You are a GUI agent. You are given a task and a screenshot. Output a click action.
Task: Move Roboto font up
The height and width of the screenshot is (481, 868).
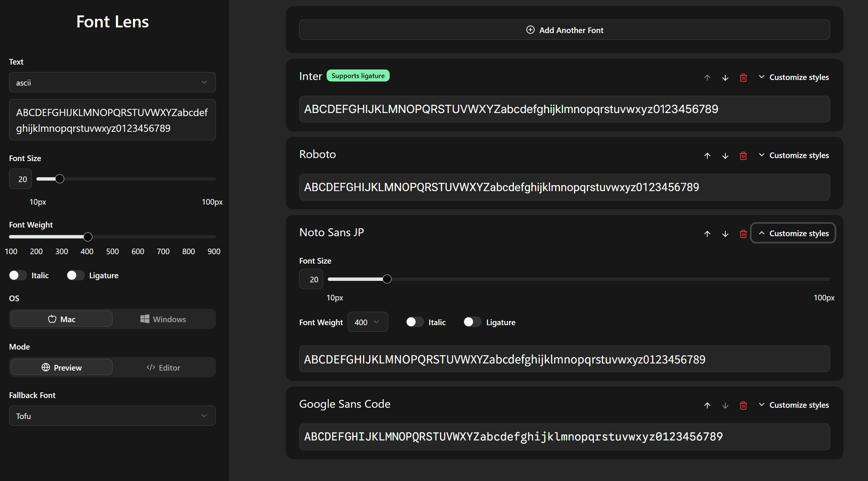click(x=707, y=156)
